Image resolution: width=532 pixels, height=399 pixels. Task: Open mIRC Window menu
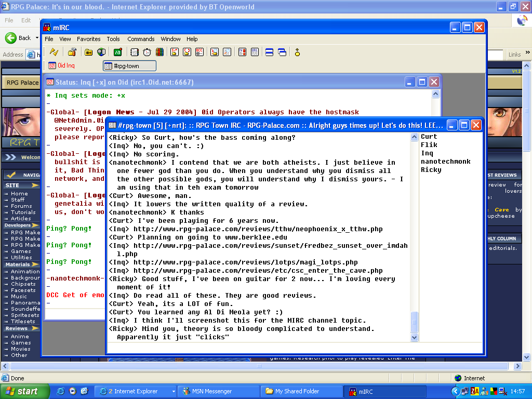pyautogui.click(x=170, y=39)
